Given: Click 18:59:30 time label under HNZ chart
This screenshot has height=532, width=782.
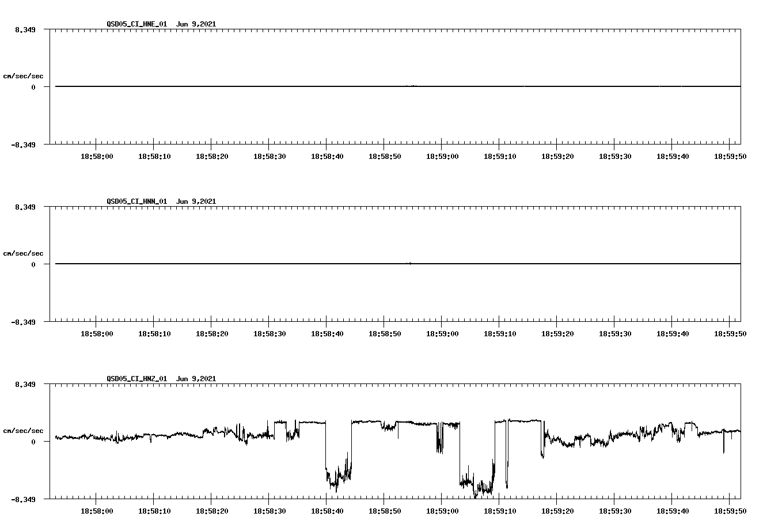Looking at the screenshot, I should point(615,511).
